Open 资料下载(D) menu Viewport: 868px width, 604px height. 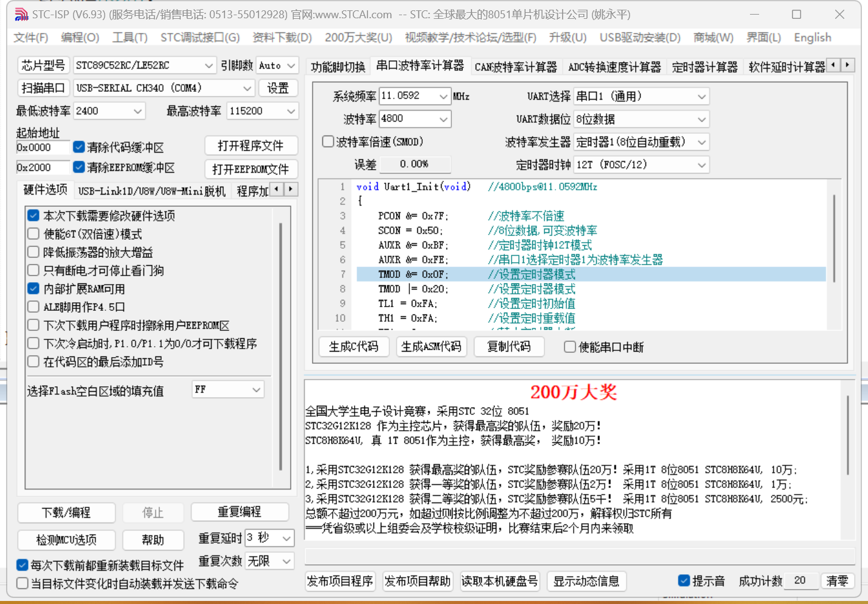click(282, 38)
